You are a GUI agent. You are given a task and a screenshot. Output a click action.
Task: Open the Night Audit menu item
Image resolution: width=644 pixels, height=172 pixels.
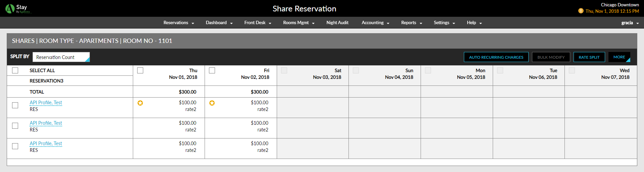click(337, 23)
